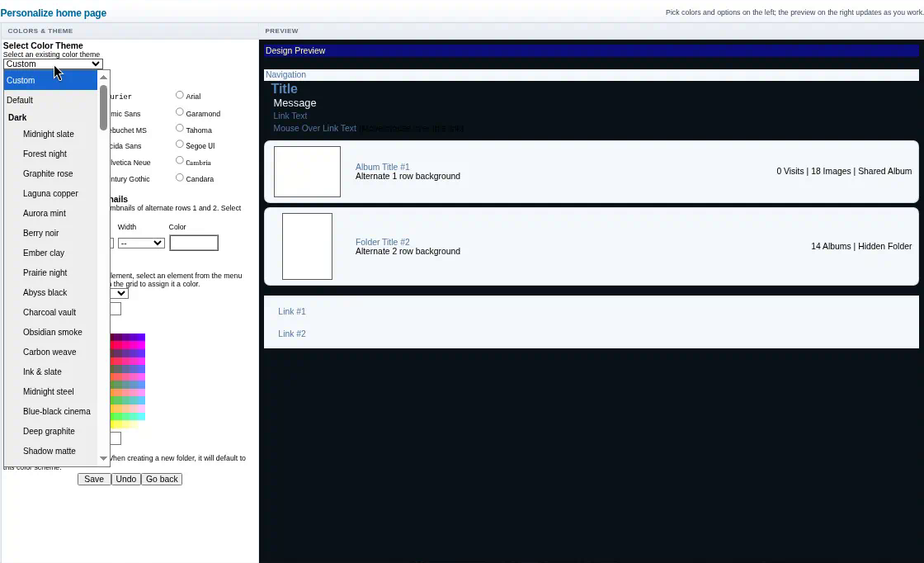This screenshot has width=924, height=563.
Task: Click Folder #2 thumbnail placeholder
Action: pos(307,247)
